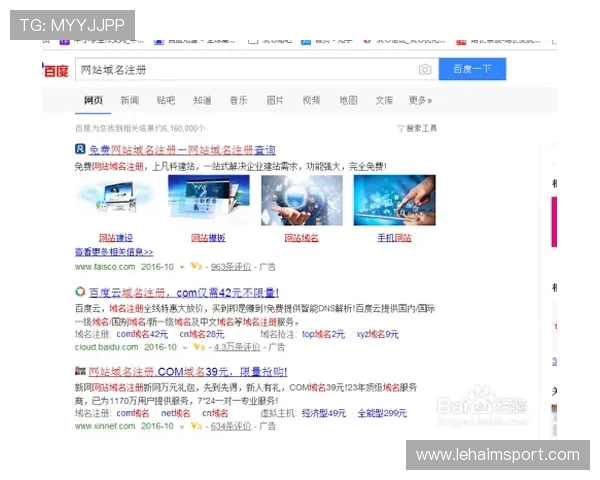
Task: Click the 网站建设 thumbnail image
Action: (116, 200)
